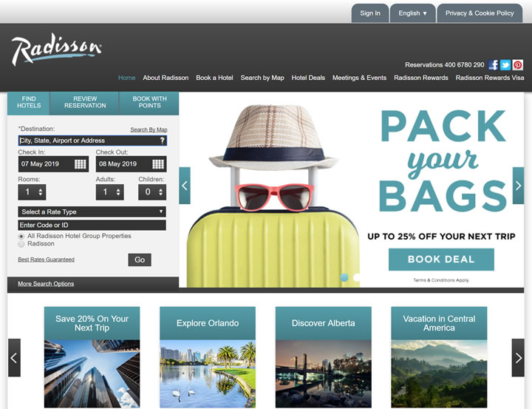Click the Go search button
The width and height of the screenshot is (532, 409).
click(x=140, y=260)
